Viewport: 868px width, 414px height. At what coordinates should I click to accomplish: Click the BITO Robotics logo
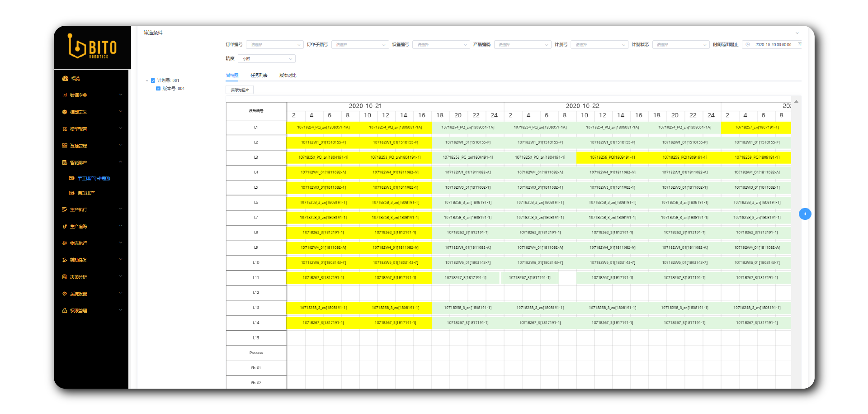coord(92,47)
